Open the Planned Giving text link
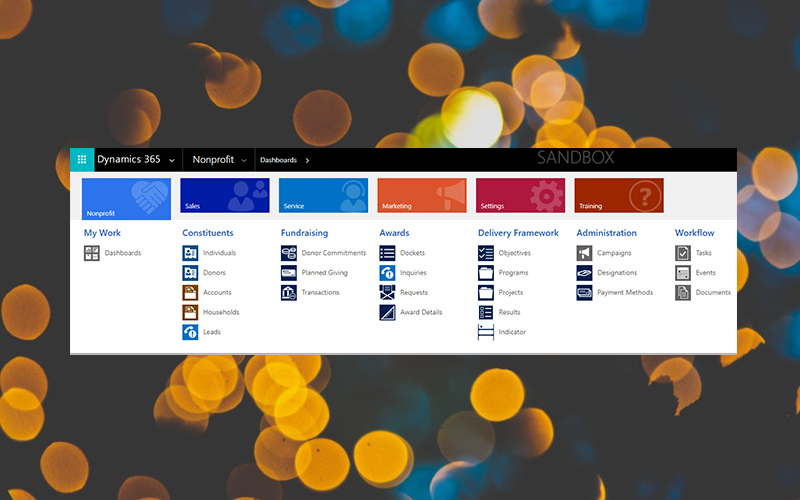 pos(324,273)
